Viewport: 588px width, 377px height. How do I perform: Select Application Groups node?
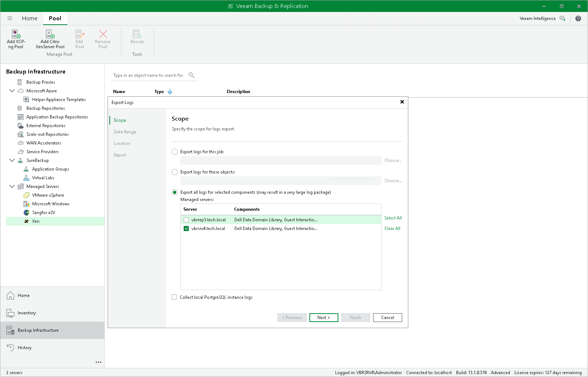(x=50, y=169)
